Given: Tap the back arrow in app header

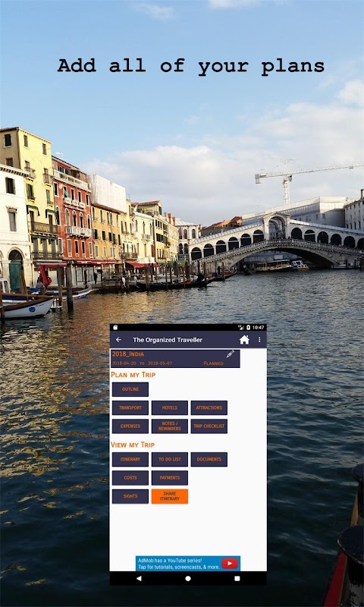Looking at the screenshot, I should pos(119,340).
